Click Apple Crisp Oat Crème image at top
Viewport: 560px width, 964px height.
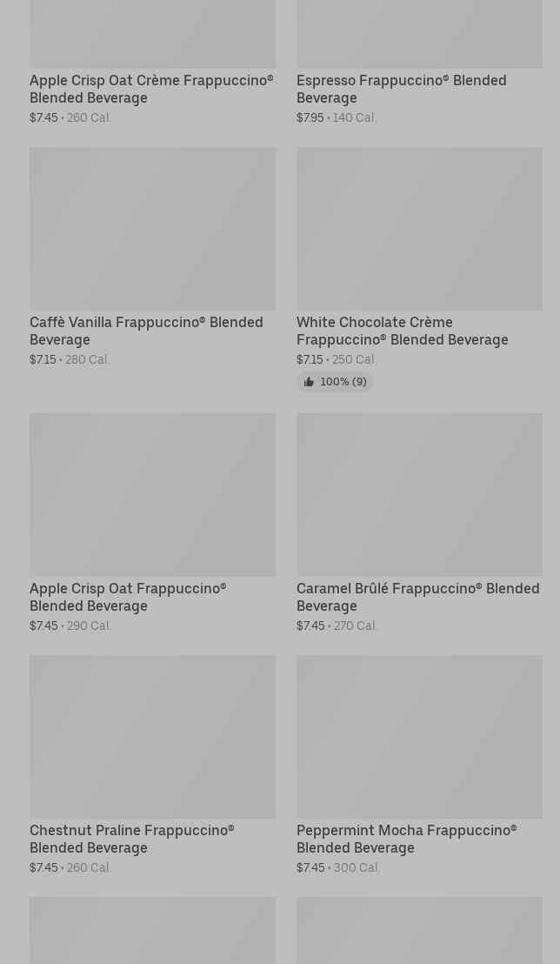point(152,33)
